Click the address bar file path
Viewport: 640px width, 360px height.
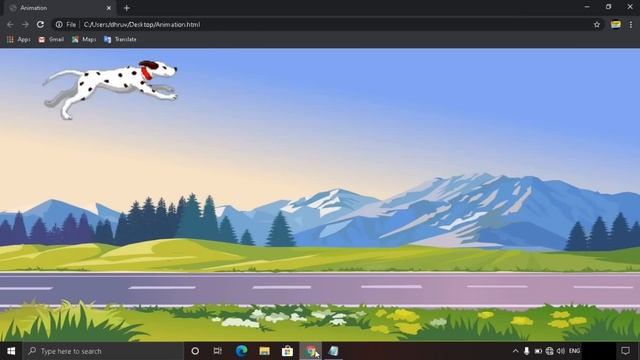[x=142, y=24]
